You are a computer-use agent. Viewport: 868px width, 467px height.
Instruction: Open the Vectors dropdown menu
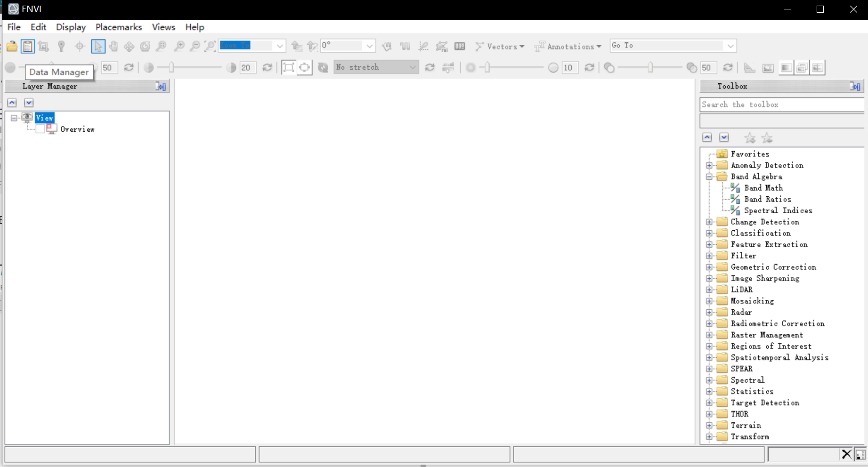[500, 46]
